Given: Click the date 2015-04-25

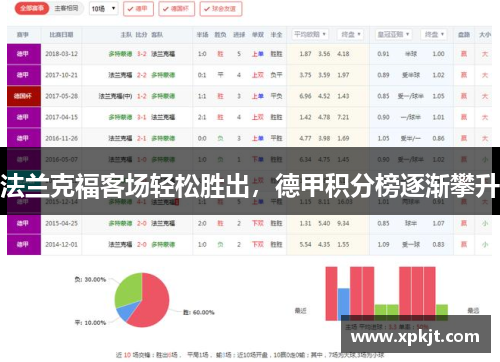Looking at the screenshot, I should 61,223.
